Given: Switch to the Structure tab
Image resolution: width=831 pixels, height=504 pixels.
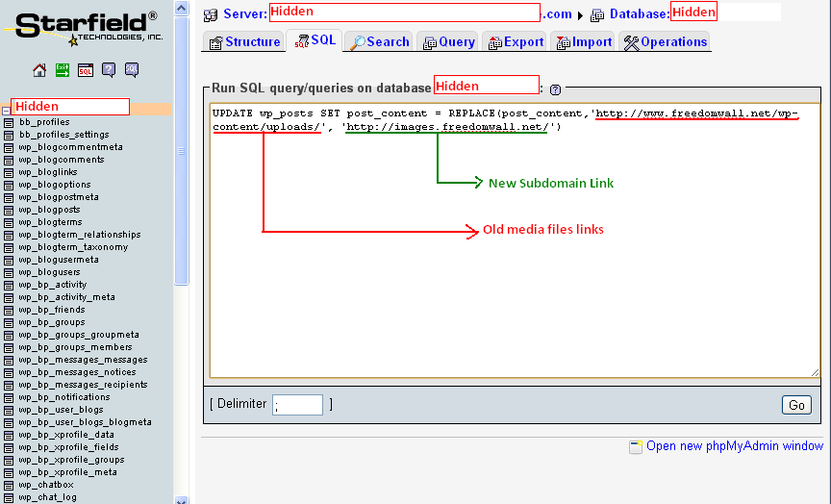Looking at the screenshot, I should point(244,41).
